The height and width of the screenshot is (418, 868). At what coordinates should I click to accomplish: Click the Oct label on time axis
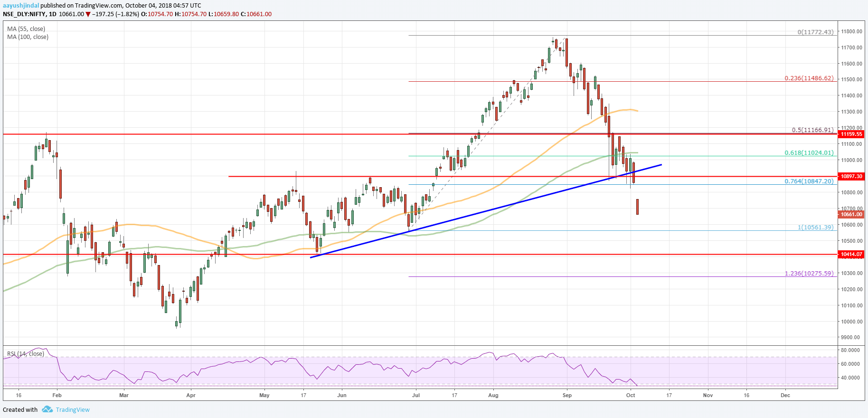(631, 395)
